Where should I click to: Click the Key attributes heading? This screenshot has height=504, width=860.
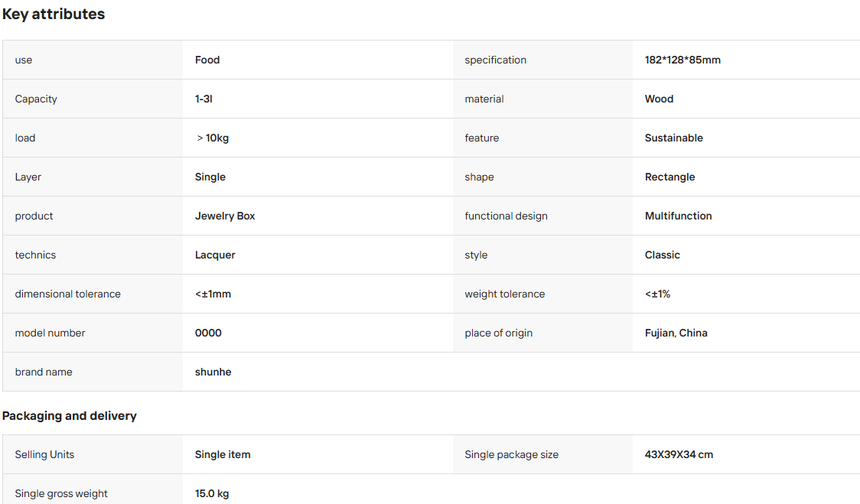pyautogui.click(x=54, y=15)
